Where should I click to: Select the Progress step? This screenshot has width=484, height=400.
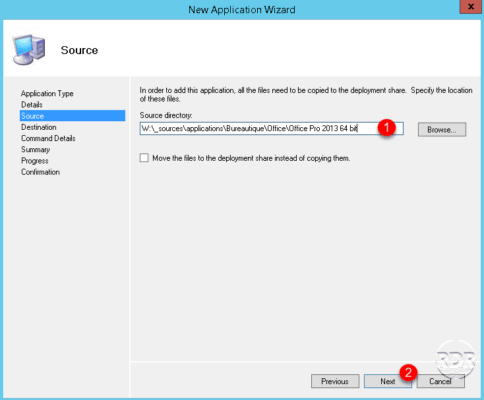pos(35,161)
